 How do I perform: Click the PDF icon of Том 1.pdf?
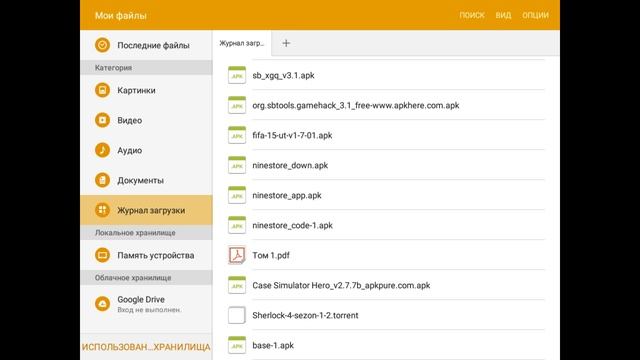tap(237, 255)
